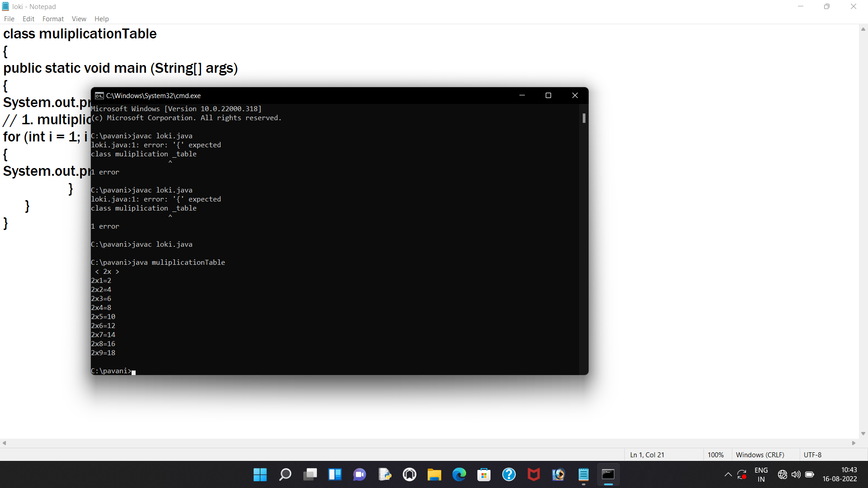Toggle the network globe icon in tray
Image resolution: width=868 pixels, height=488 pixels.
click(x=783, y=474)
